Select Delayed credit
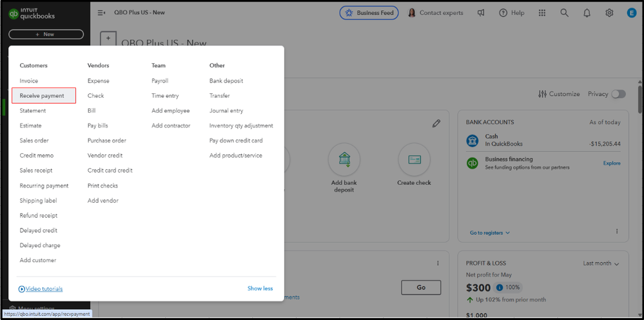The image size is (644, 320). click(x=39, y=230)
